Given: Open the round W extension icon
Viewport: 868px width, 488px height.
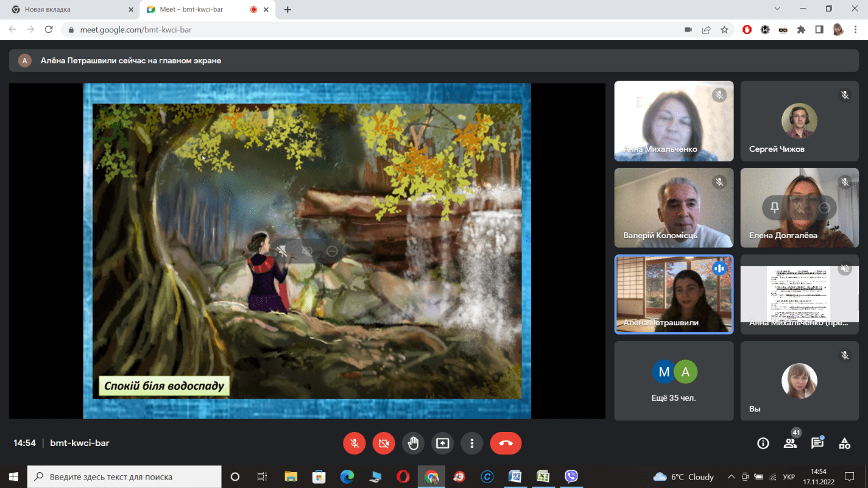Looking at the screenshot, I should (x=765, y=29).
